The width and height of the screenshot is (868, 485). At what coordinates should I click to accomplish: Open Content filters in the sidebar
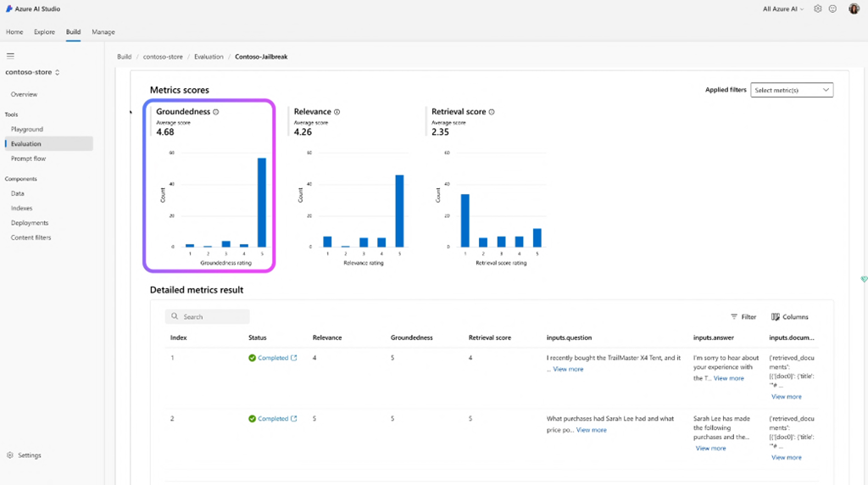tap(31, 237)
